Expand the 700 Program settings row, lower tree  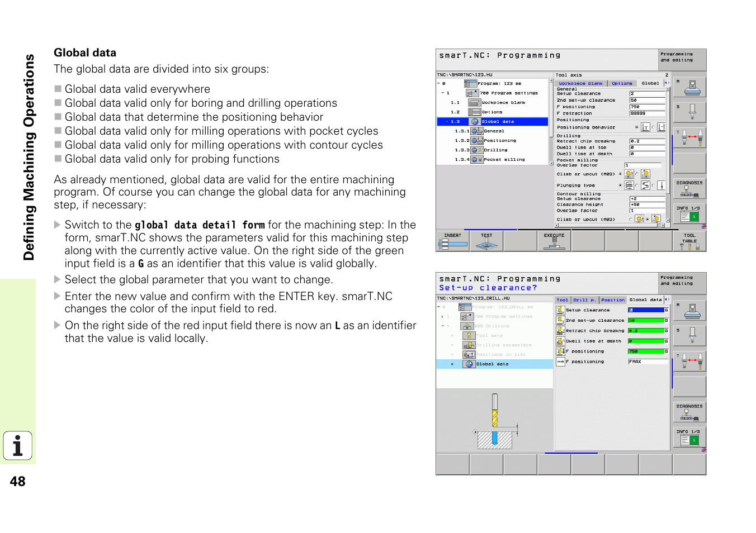coord(442,317)
